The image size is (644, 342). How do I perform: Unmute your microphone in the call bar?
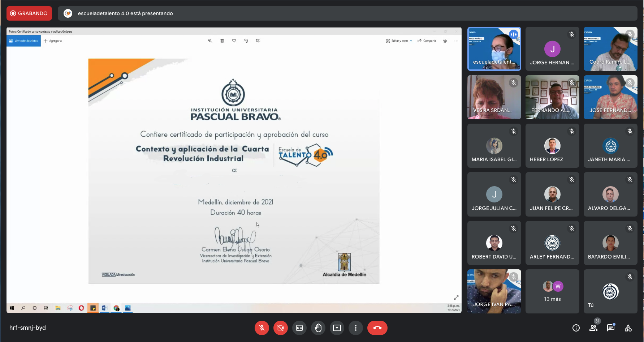[x=262, y=328]
